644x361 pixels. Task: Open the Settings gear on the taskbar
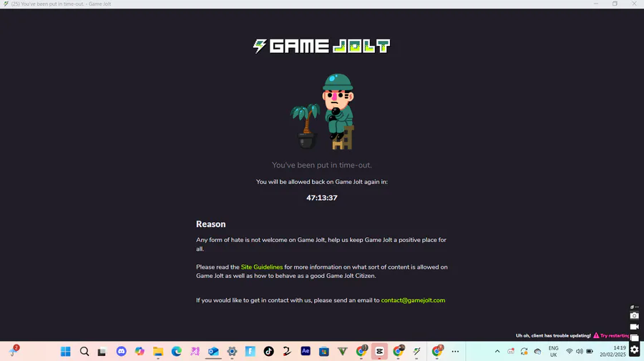click(232, 351)
